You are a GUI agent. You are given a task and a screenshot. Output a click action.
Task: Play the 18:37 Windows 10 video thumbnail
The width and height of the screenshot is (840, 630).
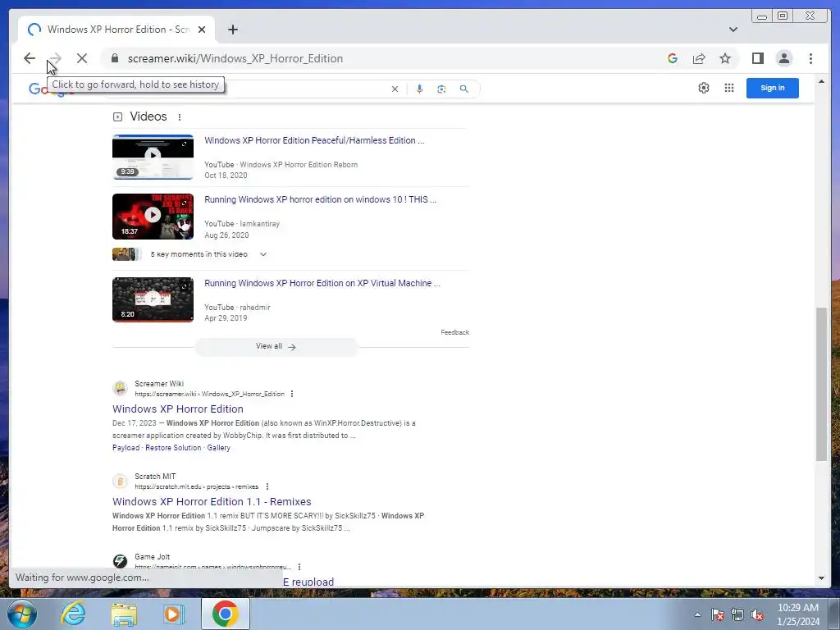click(x=153, y=217)
